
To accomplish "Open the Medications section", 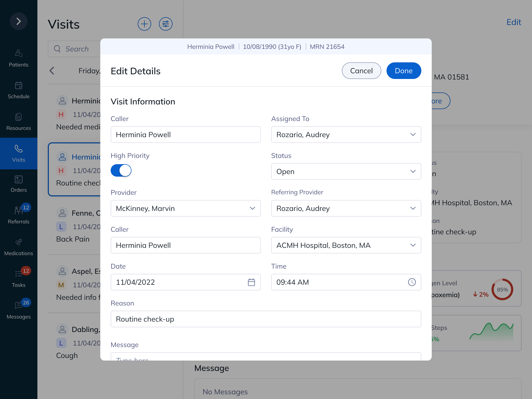I will (18, 245).
